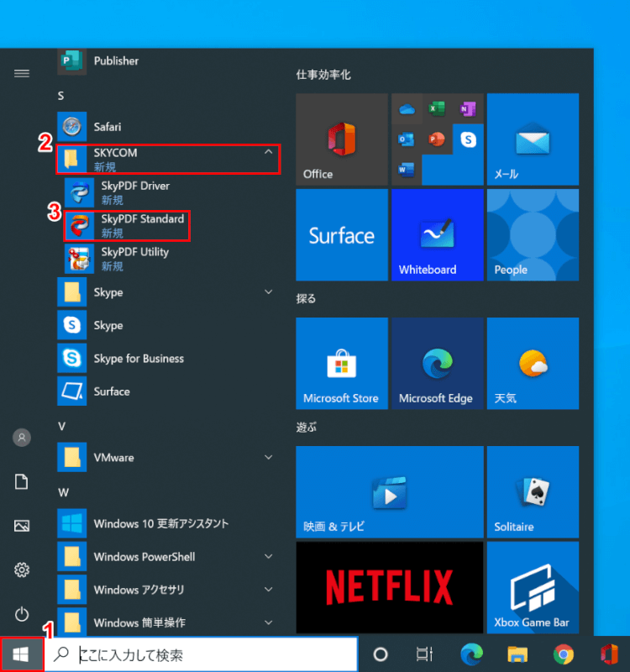This screenshot has height=672, width=630.
Task: Open Outlook in the Office tile group
Action: 407,139
